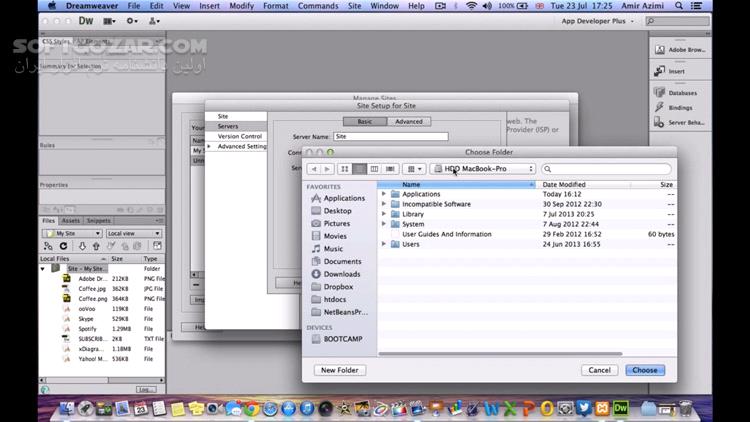Open the Snippets tab in Files panel

(x=99, y=221)
